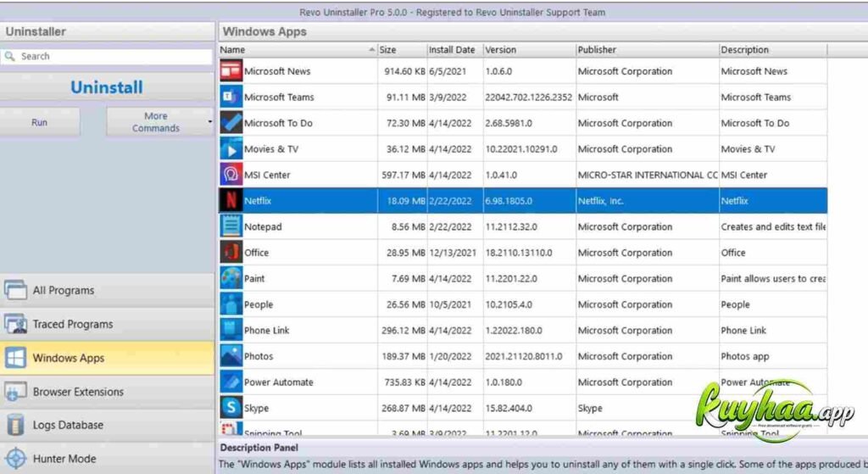This screenshot has width=868, height=474.
Task: Click the Hunter Mode crosshair icon
Action: click(15, 459)
